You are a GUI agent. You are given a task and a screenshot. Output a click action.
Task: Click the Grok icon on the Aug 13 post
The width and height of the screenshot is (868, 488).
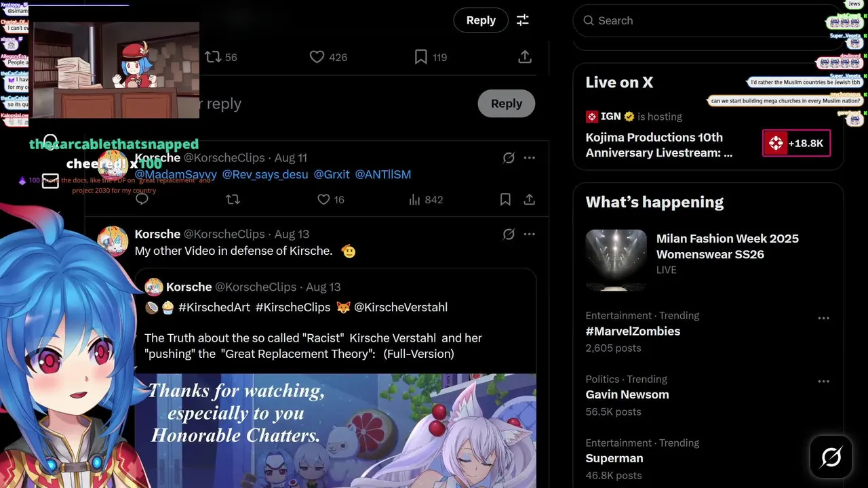coord(509,234)
